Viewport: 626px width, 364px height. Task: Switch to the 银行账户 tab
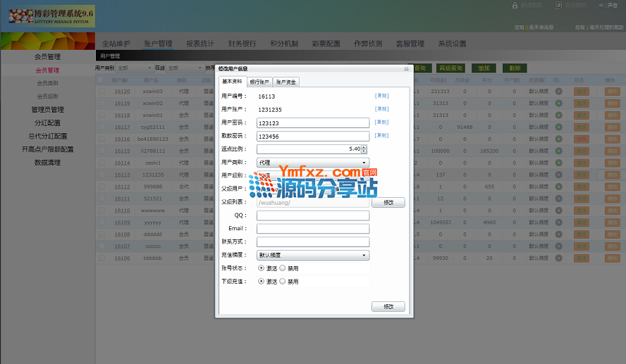click(x=259, y=82)
